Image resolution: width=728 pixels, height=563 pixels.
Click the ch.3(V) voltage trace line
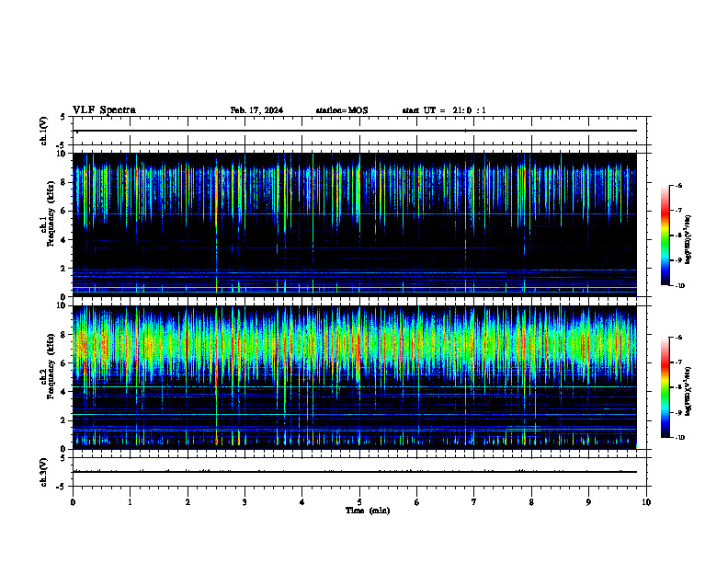coord(354,472)
